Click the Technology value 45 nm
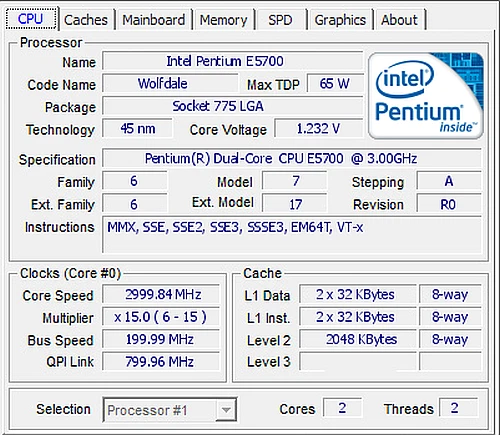The width and height of the screenshot is (500, 435). (x=137, y=129)
